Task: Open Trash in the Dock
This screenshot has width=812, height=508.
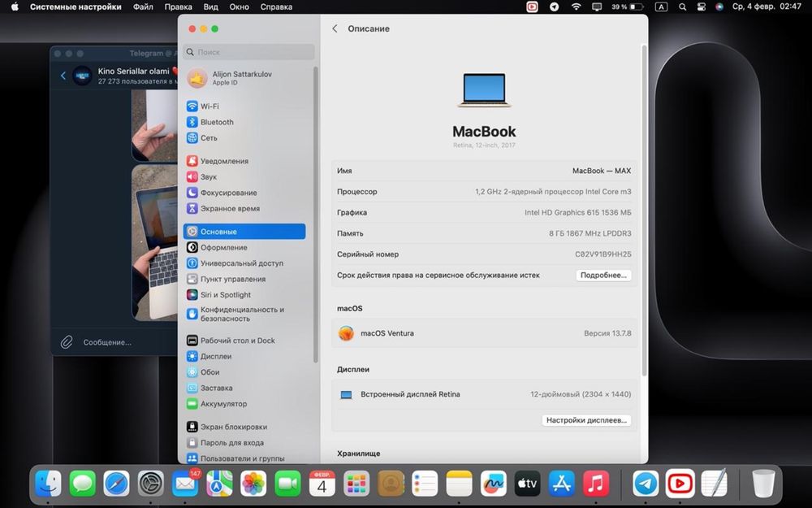Action: 763,484
